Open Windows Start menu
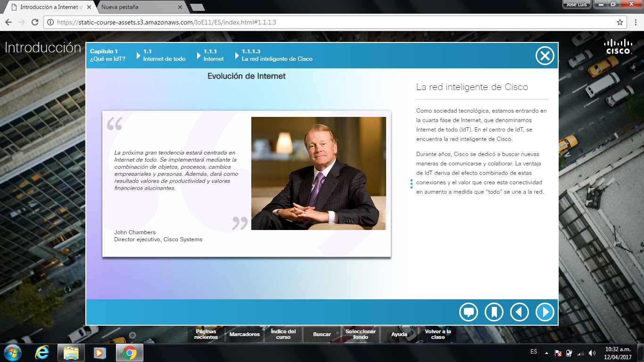Screen dimensions: 644x362 point(13,353)
